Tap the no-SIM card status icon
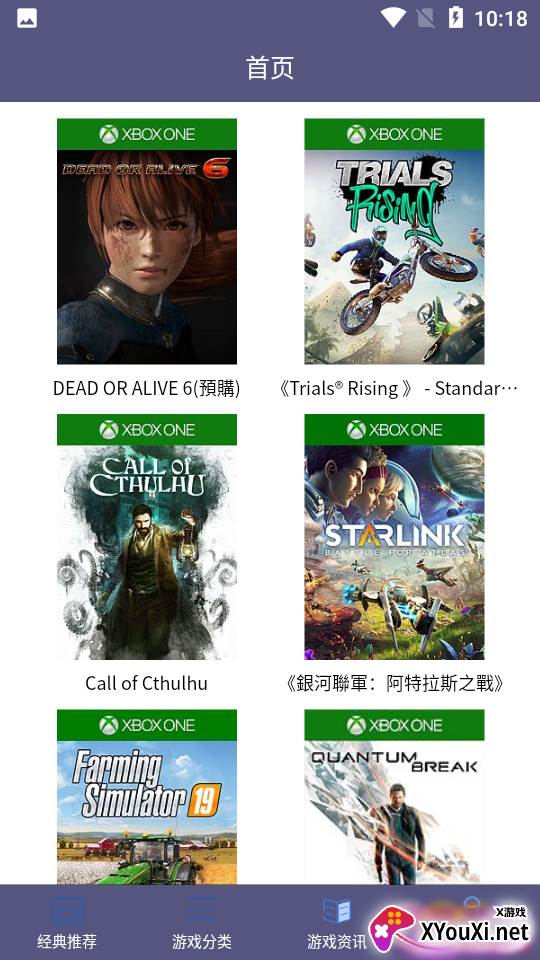Viewport: 540px width, 960px height. click(426, 18)
